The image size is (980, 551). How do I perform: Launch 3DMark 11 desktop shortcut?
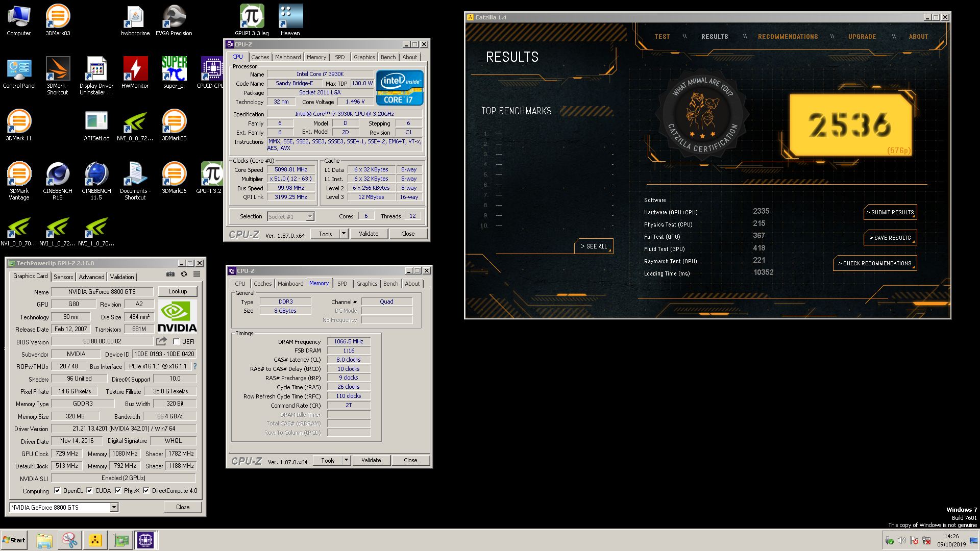point(19,126)
